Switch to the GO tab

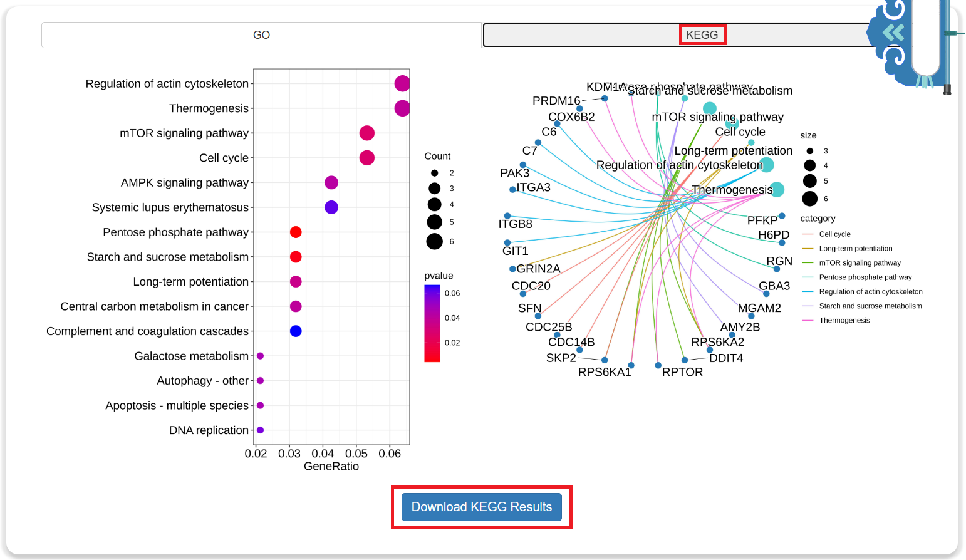point(261,35)
